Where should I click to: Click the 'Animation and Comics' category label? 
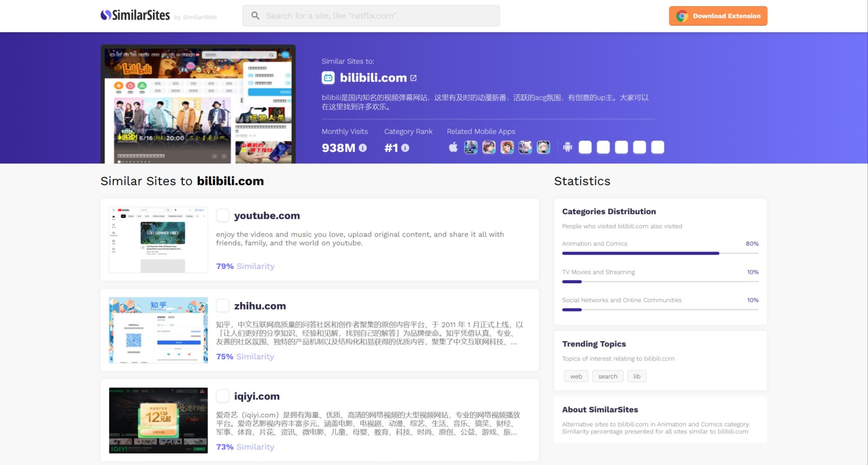[x=595, y=243]
